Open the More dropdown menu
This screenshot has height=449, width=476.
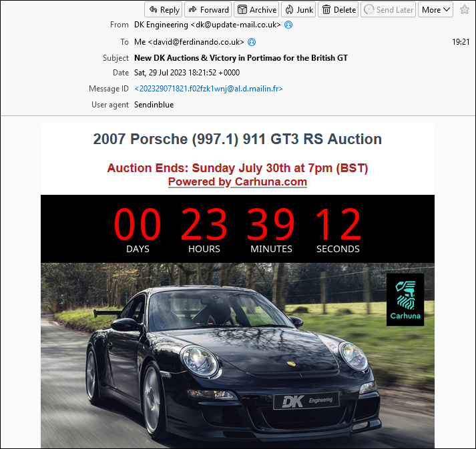point(435,10)
